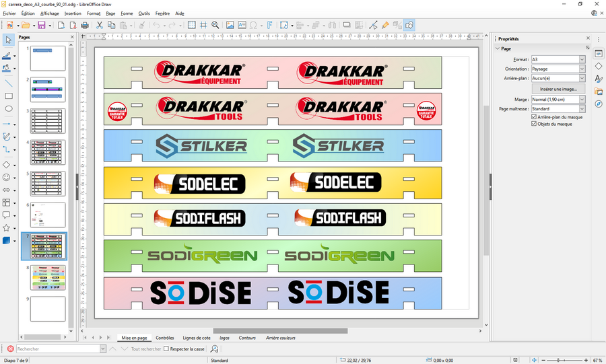The width and height of the screenshot is (606, 364).
Task: Close the Find toolbar red icon
Action: coord(10,349)
